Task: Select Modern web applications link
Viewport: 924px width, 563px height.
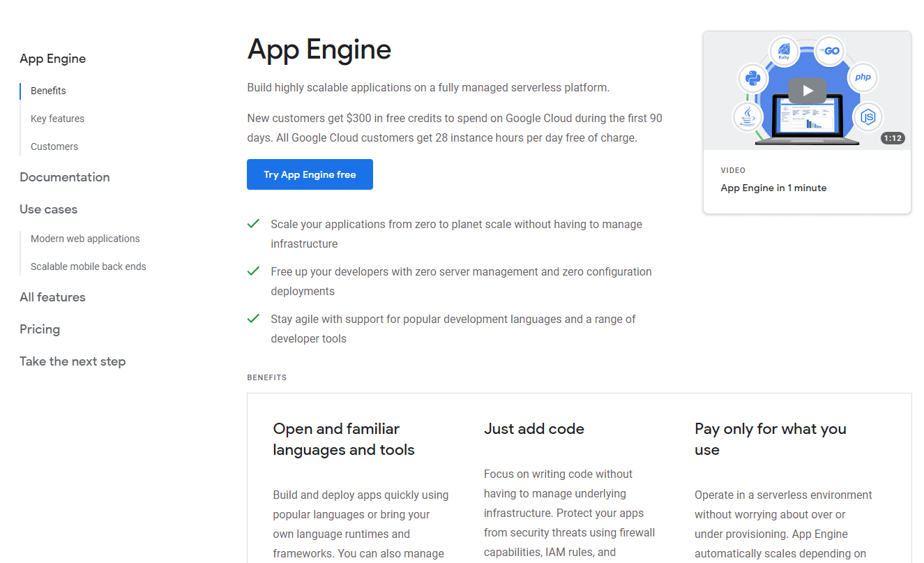Action: (84, 238)
